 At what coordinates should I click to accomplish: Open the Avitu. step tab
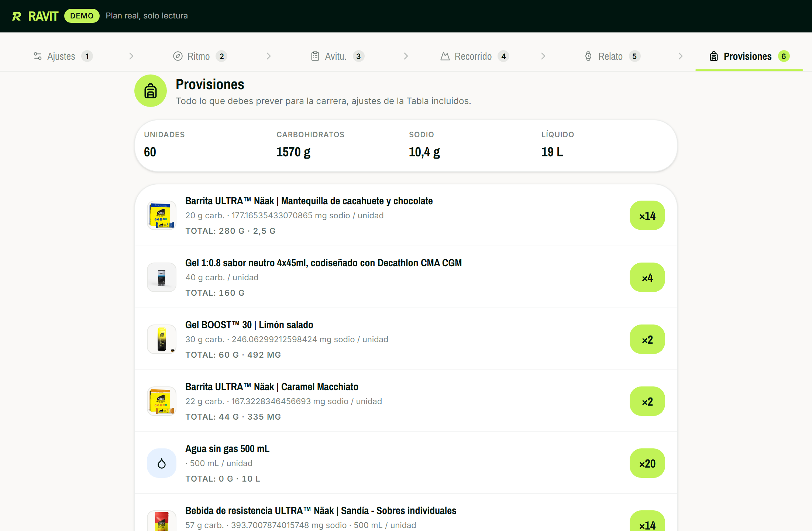tap(337, 56)
